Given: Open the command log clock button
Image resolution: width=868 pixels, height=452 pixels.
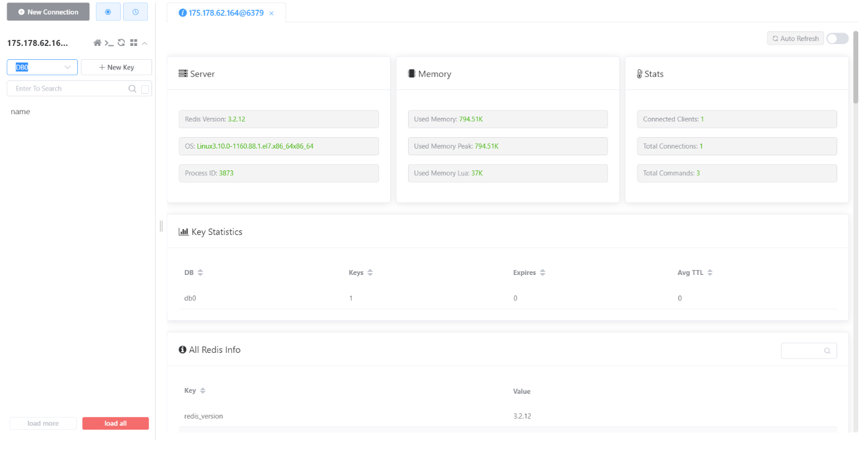Looking at the screenshot, I should point(135,12).
